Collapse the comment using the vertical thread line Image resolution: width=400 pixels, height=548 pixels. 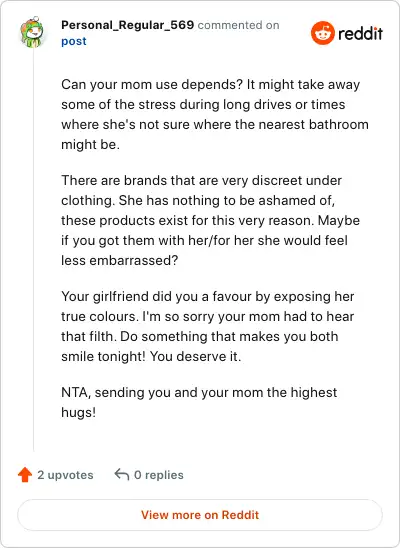pos(34,250)
